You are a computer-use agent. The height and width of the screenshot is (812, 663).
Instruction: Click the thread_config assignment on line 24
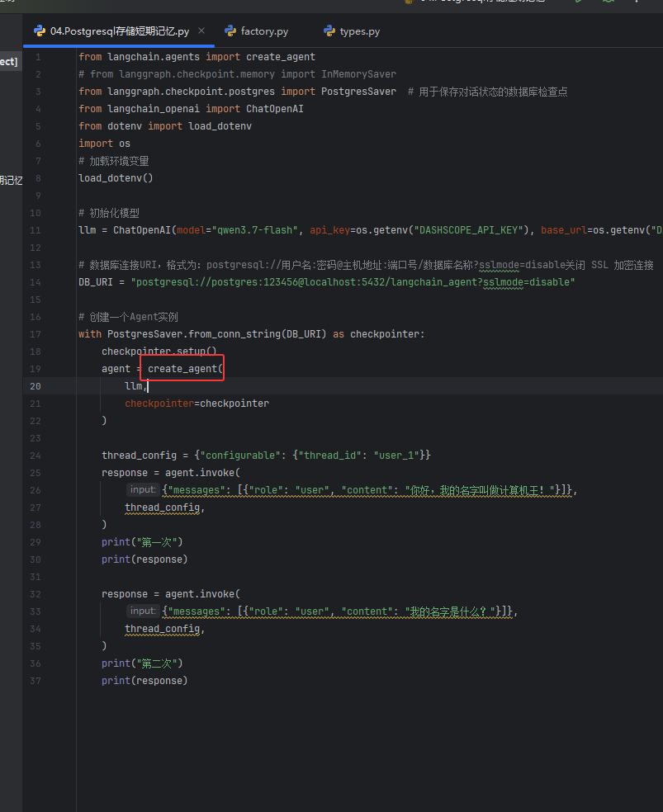(266, 456)
